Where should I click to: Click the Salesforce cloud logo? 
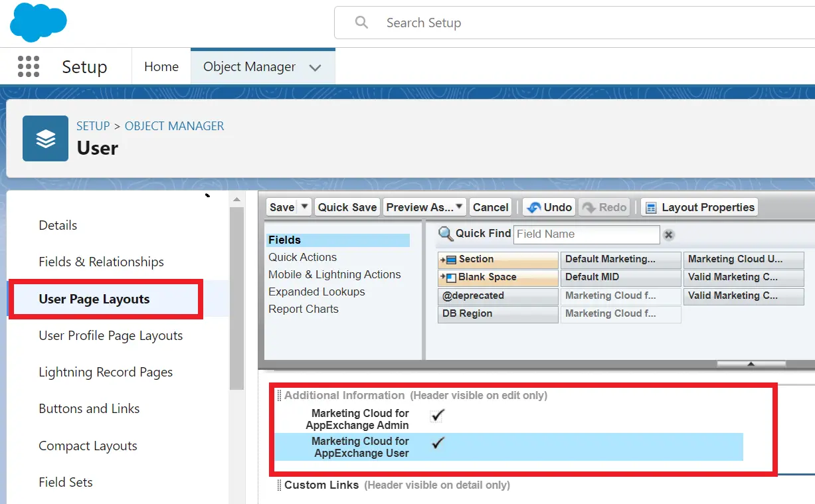(38, 23)
